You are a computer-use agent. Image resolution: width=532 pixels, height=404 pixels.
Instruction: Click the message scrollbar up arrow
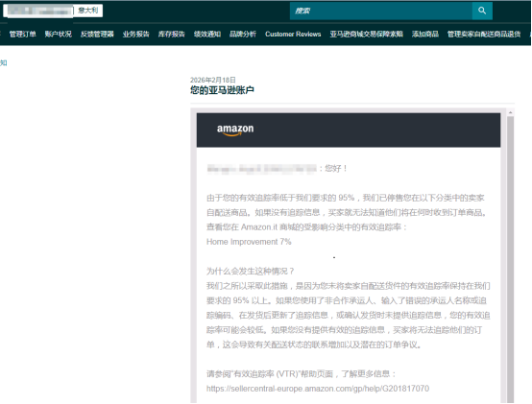tap(510, 112)
